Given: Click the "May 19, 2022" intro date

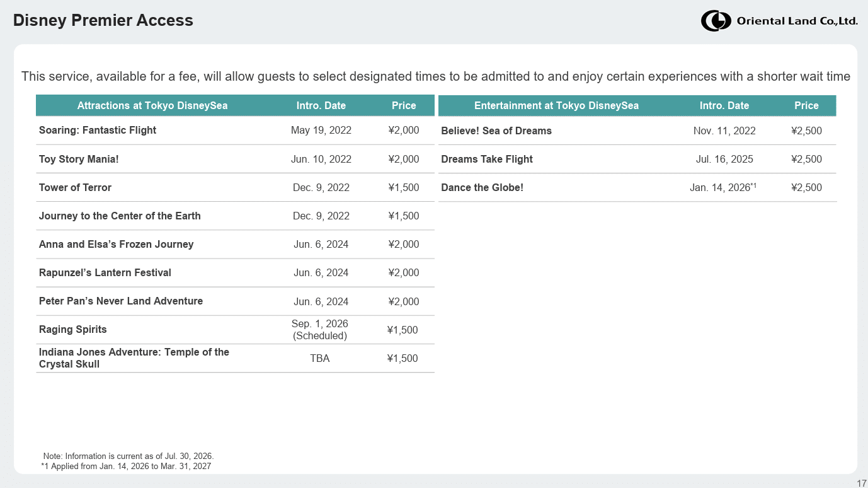Looking at the screenshot, I should [321, 131].
